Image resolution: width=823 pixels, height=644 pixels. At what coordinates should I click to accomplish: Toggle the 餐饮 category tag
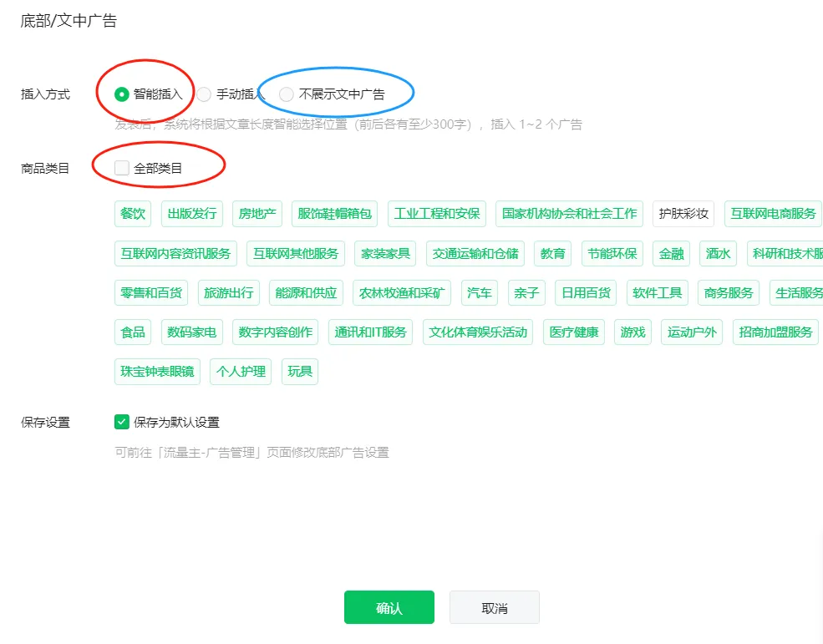tap(133, 214)
